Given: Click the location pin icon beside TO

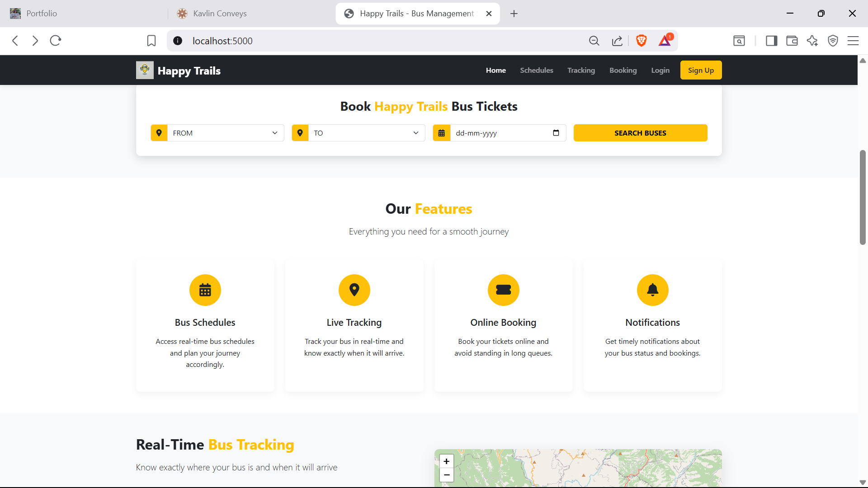Looking at the screenshot, I should click(300, 133).
